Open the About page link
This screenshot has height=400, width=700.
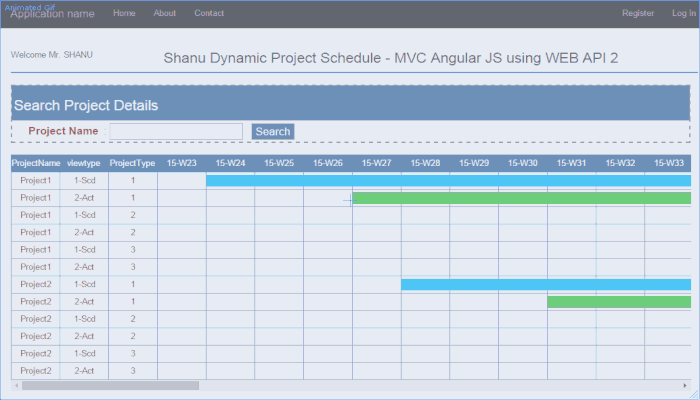[165, 14]
